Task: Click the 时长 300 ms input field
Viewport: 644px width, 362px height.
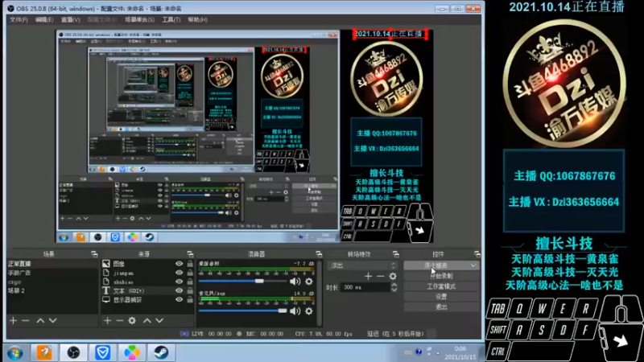Action: pos(365,287)
